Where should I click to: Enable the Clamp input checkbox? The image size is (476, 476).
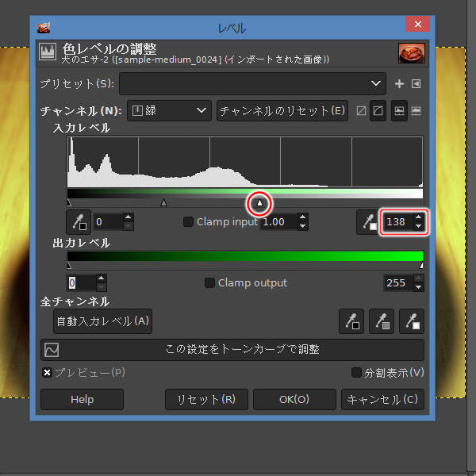188,221
